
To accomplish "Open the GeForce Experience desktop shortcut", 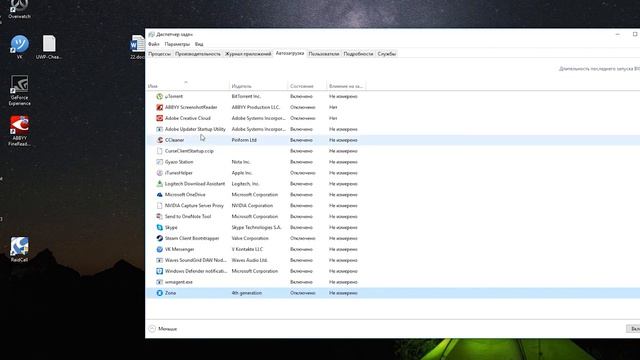I will pos(20,90).
